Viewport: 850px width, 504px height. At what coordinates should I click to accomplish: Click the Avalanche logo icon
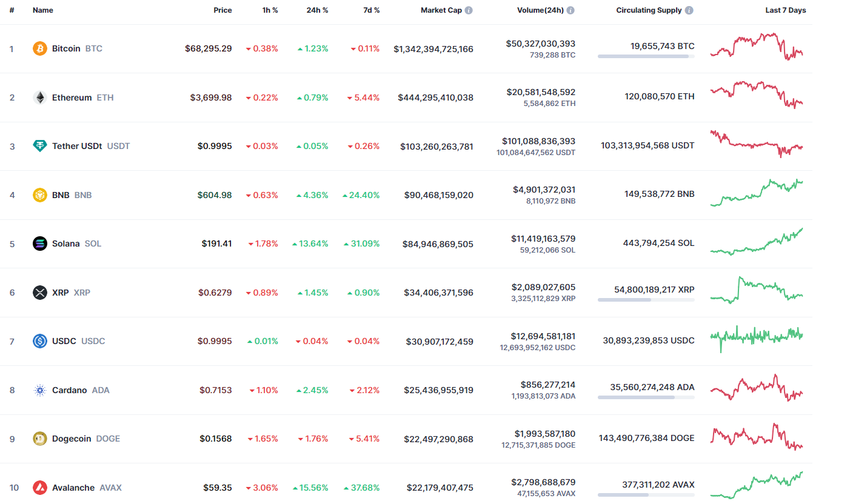(39, 488)
